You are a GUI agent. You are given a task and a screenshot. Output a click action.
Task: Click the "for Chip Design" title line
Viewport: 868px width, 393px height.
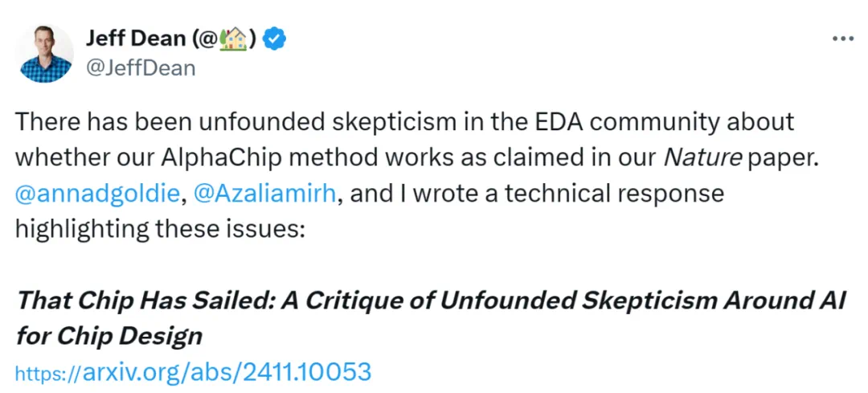(x=108, y=334)
